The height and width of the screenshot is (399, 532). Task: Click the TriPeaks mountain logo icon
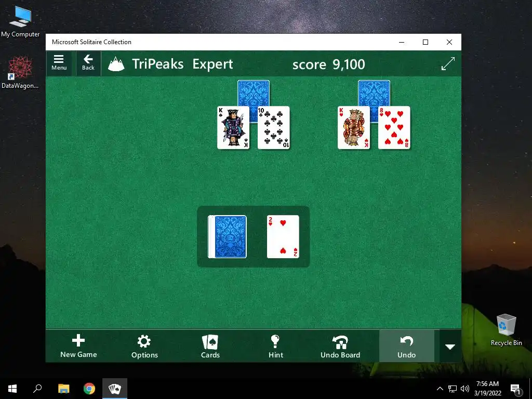116,64
